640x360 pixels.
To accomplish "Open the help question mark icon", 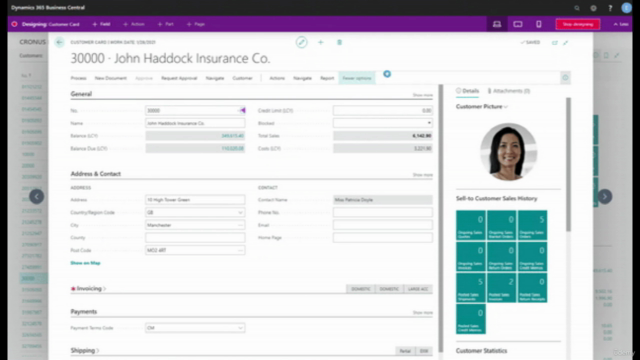I will [x=610, y=8].
